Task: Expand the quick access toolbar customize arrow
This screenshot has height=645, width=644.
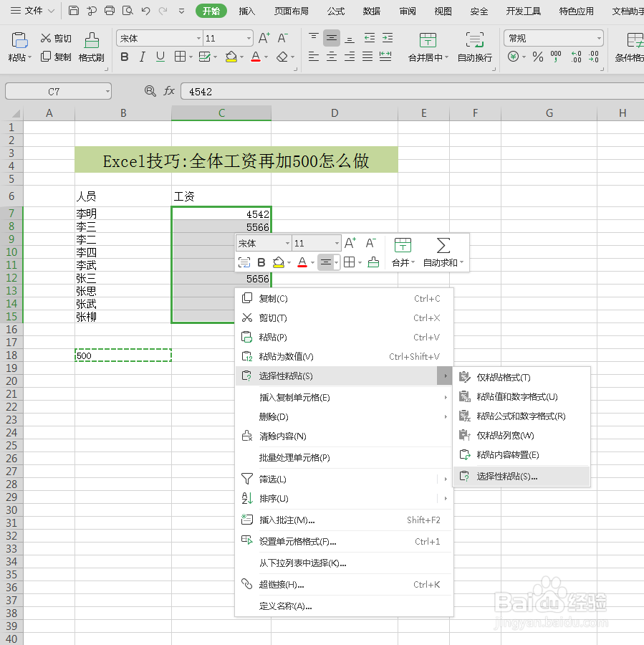Action: click(181, 11)
